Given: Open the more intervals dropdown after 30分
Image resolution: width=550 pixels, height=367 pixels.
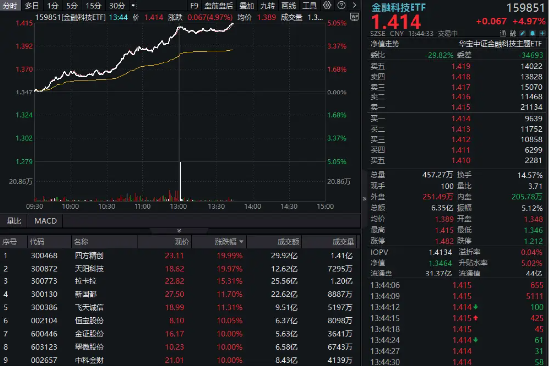Looking at the screenshot, I should point(133,6).
